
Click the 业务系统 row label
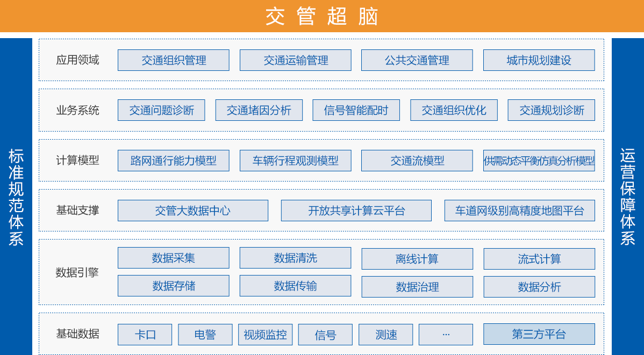(77, 111)
